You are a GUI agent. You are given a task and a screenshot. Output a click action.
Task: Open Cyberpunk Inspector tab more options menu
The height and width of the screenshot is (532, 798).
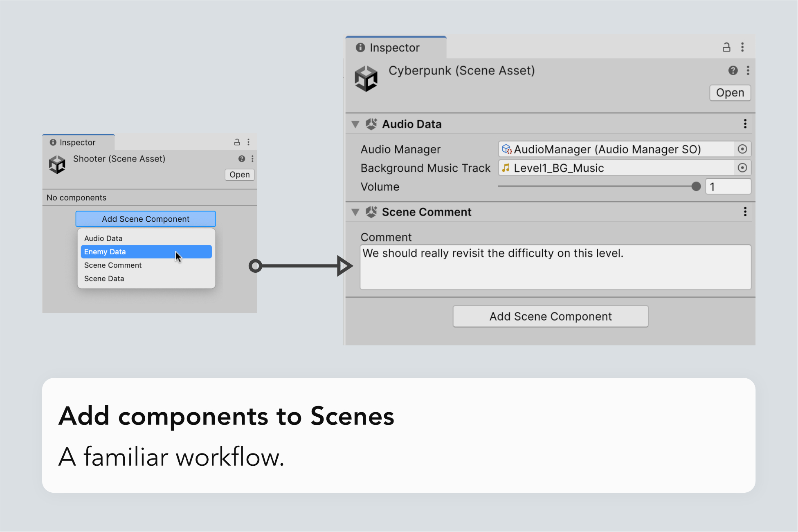click(x=742, y=47)
